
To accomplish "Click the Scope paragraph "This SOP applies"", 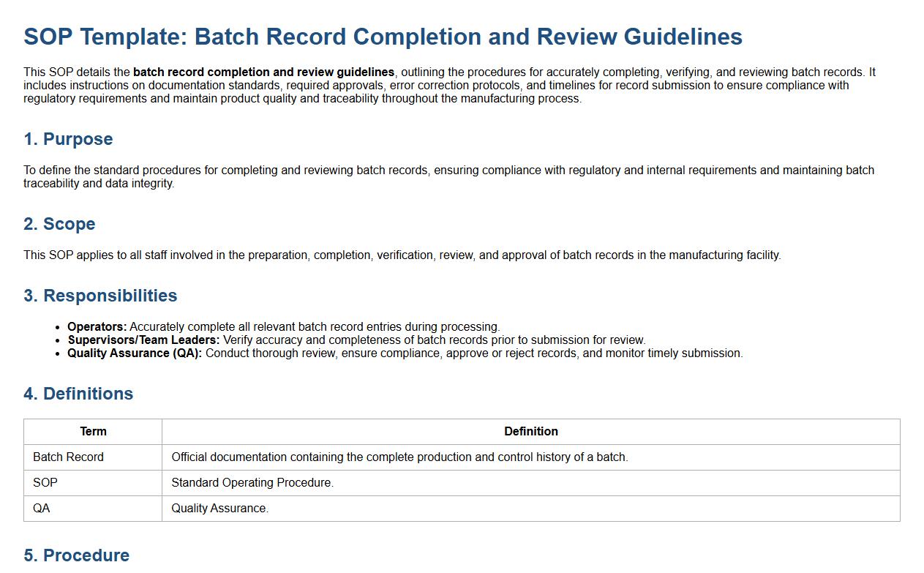I will coord(402,255).
